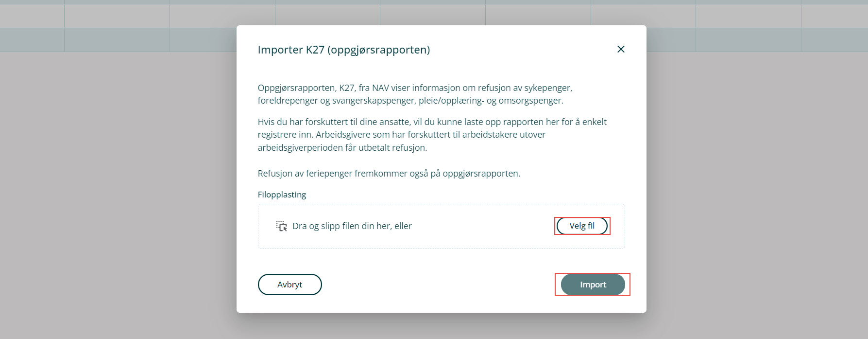The height and width of the screenshot is (339, 868).
Task: Click the paragraph starting 'Oppgjørsrapporten, K27, fra NAV'
Action: (x=414, y=94)
